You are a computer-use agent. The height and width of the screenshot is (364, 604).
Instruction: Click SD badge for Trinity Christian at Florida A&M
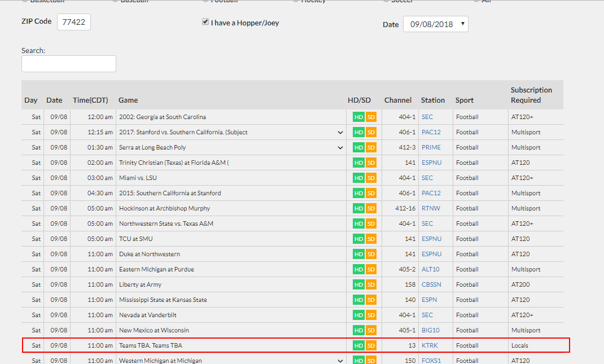pos(371,163)
